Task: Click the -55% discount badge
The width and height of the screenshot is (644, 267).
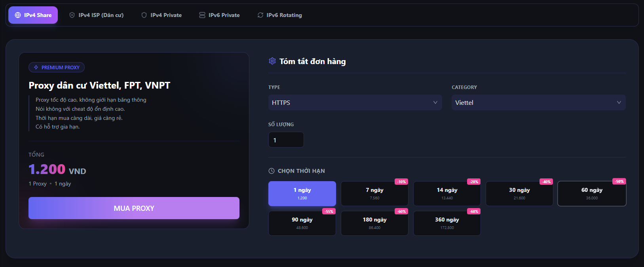Action: point(329,211)
